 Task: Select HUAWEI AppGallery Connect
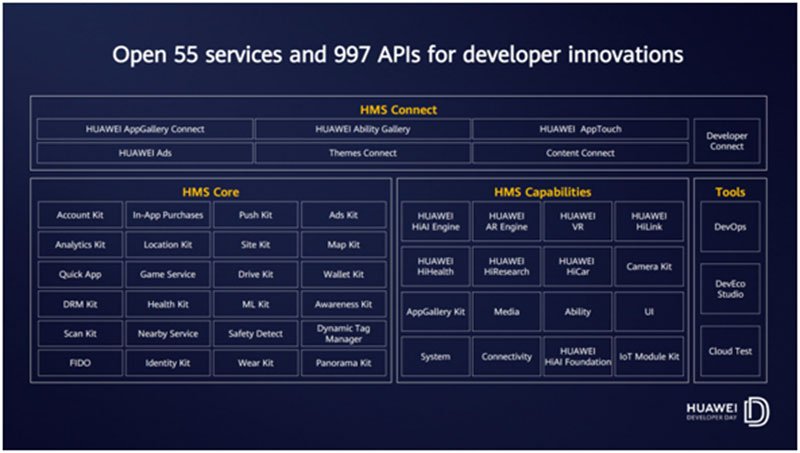144,129
